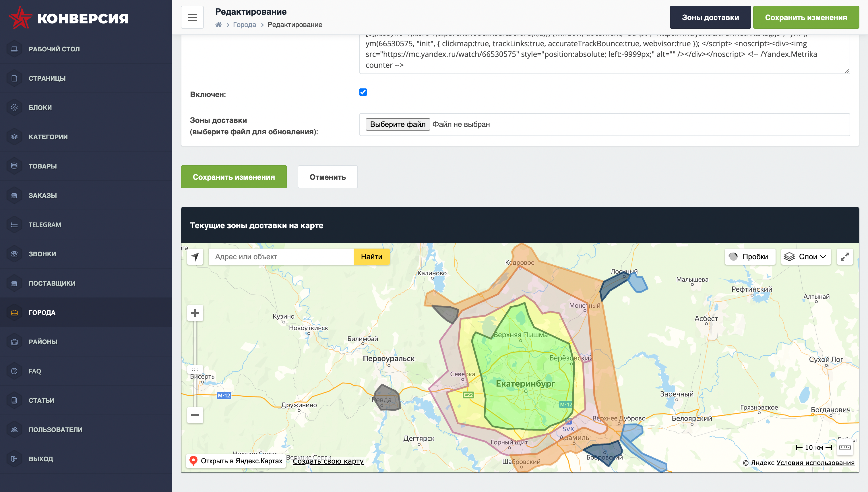The width and height of the screenshot is (868, 492).
Task: Zoom in the map with plus
Action: click(195, 313)
